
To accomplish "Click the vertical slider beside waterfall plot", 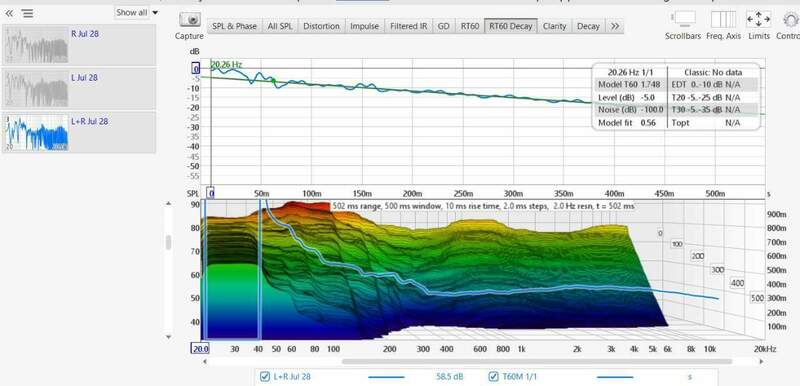I will [168, 242].
